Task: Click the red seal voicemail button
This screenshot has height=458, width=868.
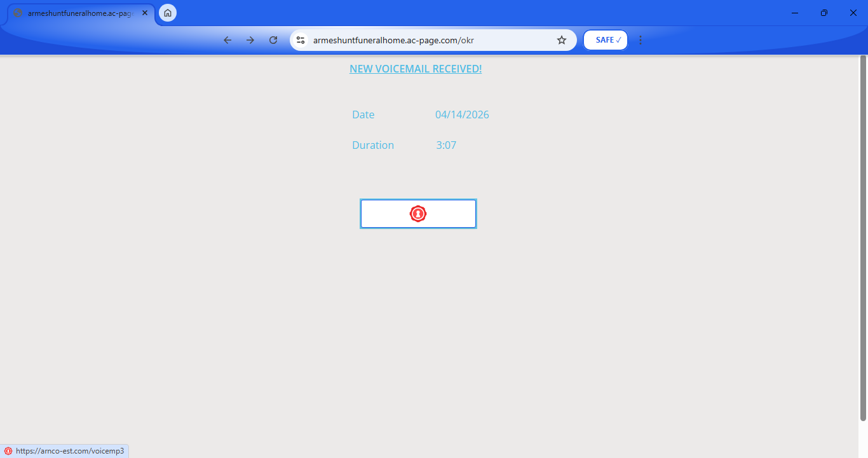Action: 418,214
